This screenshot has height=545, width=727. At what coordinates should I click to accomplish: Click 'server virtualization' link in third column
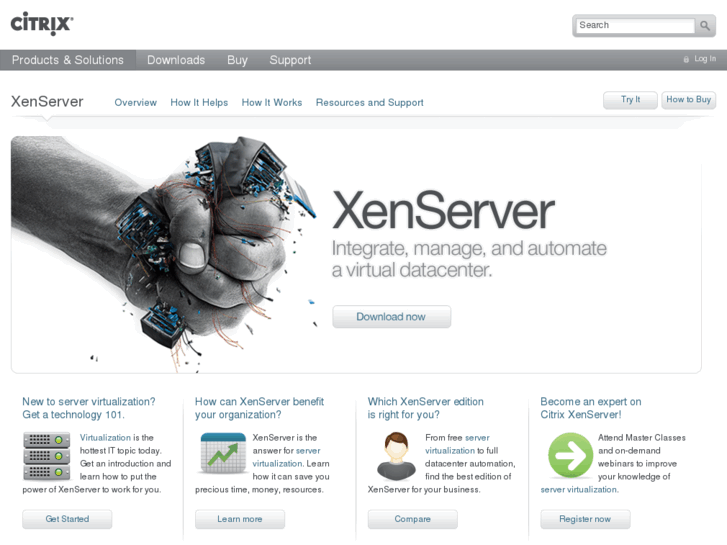pyautogui.click(x=457, y=444)
